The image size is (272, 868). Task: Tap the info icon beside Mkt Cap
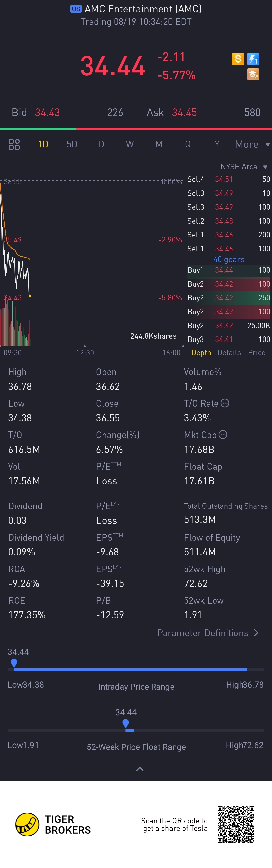point(223,435)
